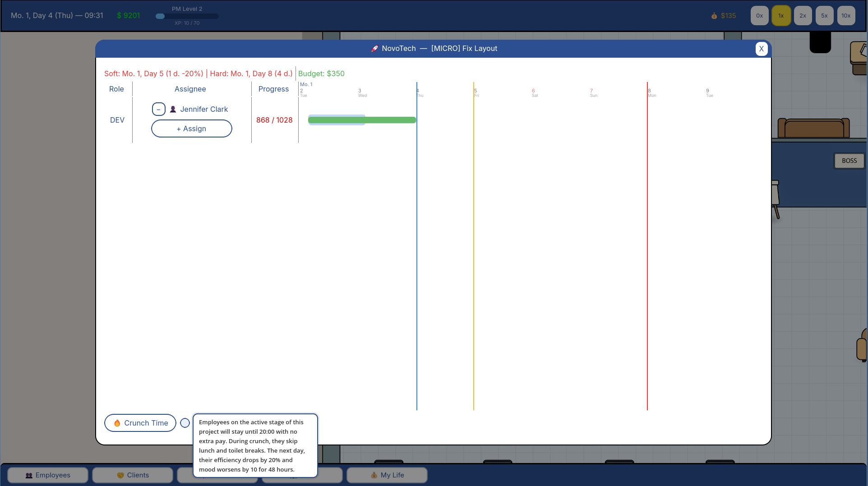Open the Clients tab
Image resolution: width=868 pixels, height=486 pixels.
(133, 475)
